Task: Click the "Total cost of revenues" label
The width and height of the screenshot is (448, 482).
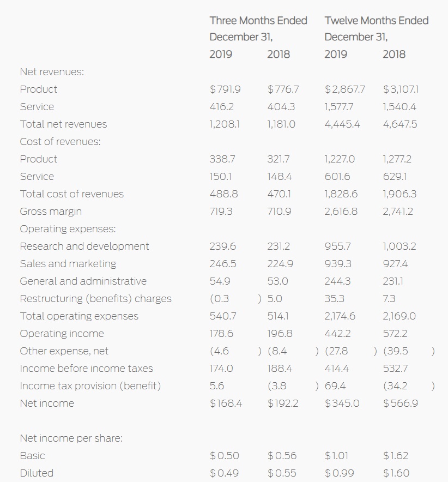Action: [71, 194]
